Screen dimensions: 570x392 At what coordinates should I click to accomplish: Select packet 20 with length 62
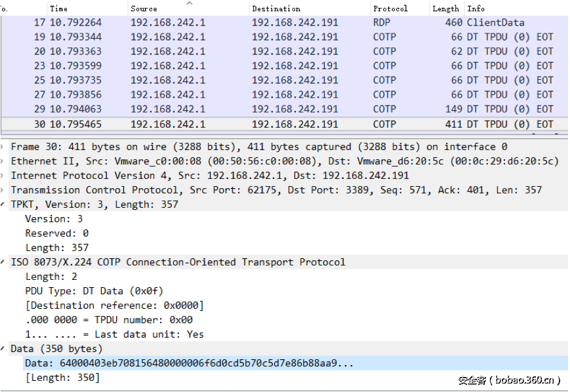click(262, 51)
